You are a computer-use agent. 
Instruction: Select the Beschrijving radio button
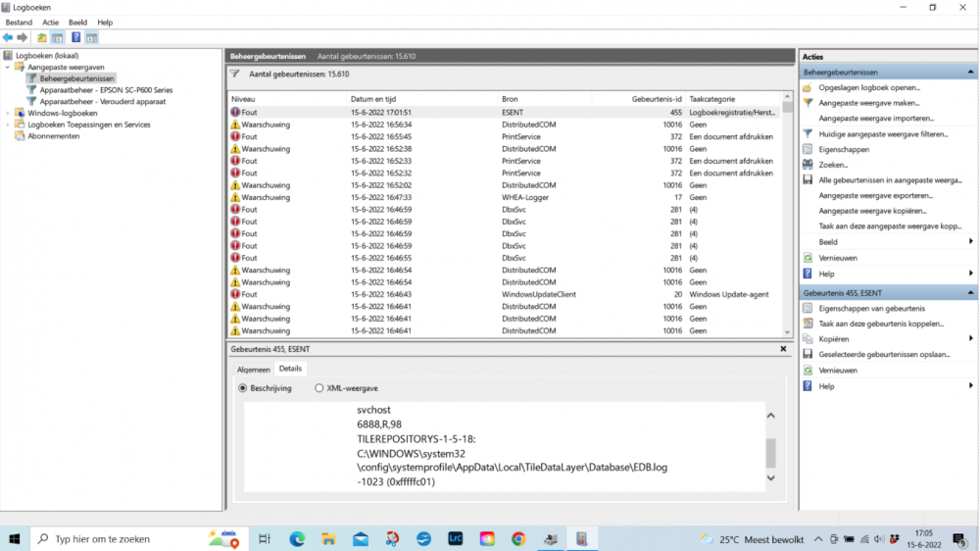click(x=244, y=388)
